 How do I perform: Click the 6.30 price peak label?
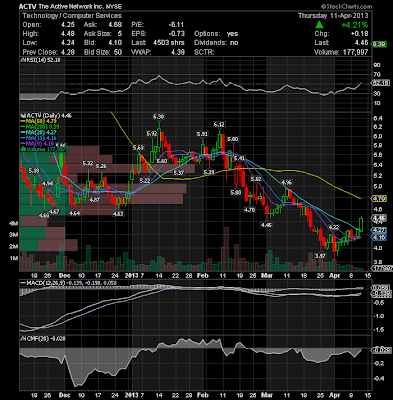(x=158, y=117)
